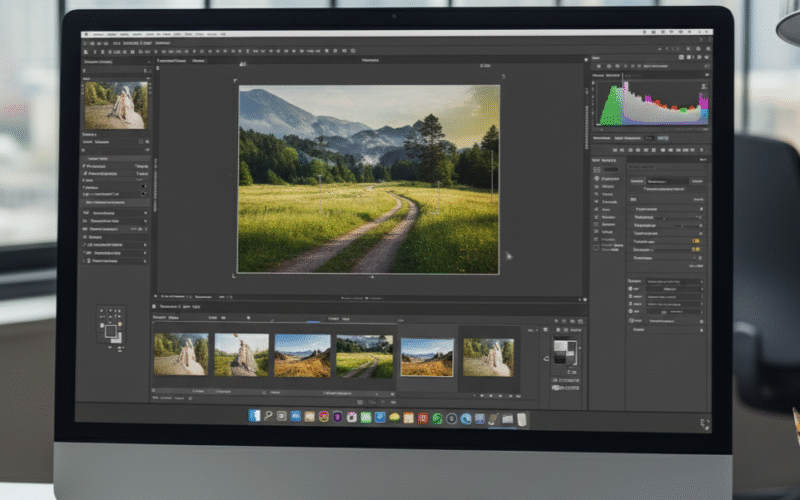Toggle the lower black dot switch in the left panel
The height and width of the screenshot is (500, 800).
pyautogui.click(x=143, y=194)
